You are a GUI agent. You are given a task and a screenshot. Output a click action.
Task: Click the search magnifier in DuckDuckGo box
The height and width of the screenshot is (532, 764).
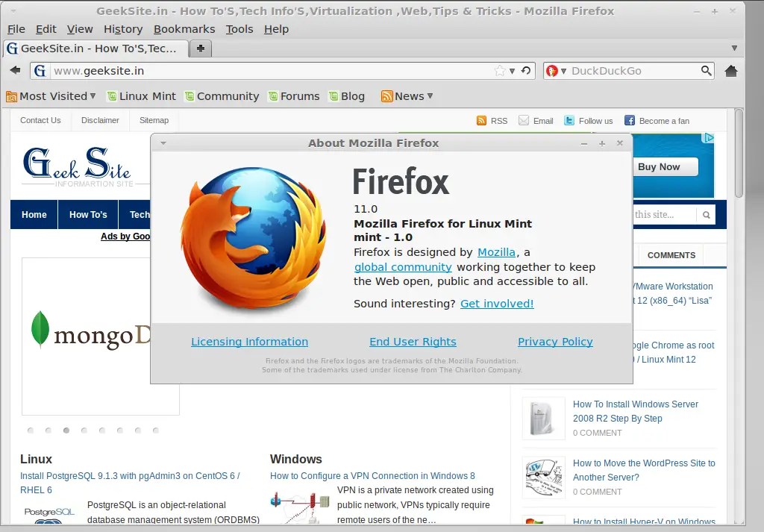706,71
